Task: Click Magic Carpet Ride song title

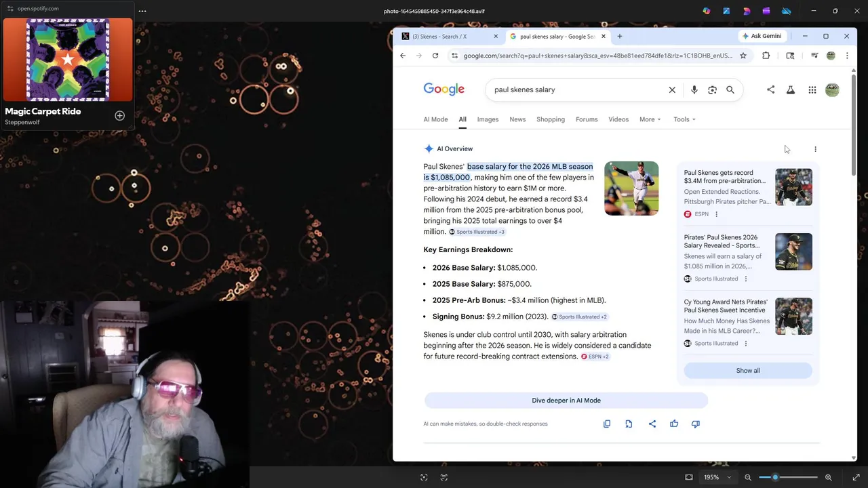Action: pos(43,111)
